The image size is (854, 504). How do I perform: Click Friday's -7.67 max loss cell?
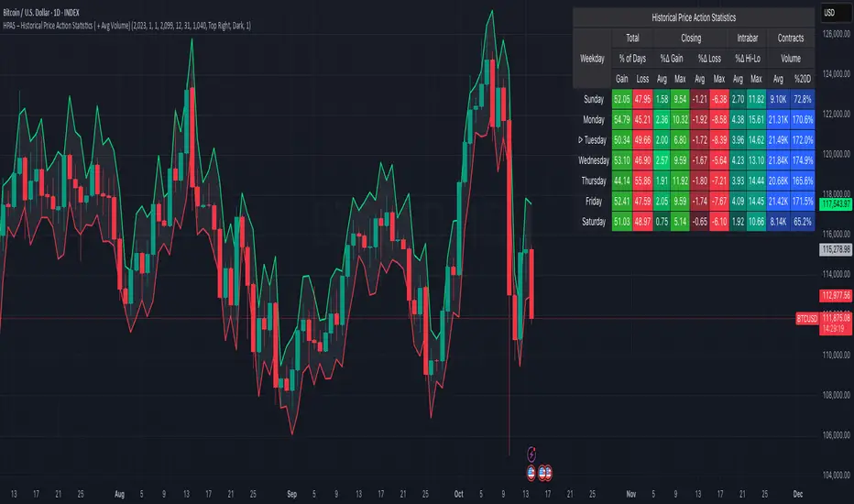point(719,201)
